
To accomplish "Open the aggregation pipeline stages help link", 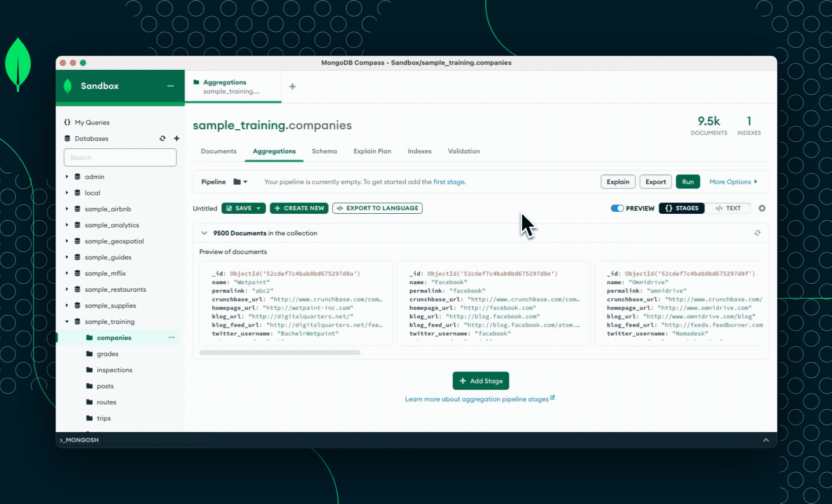I will point(479,399).
